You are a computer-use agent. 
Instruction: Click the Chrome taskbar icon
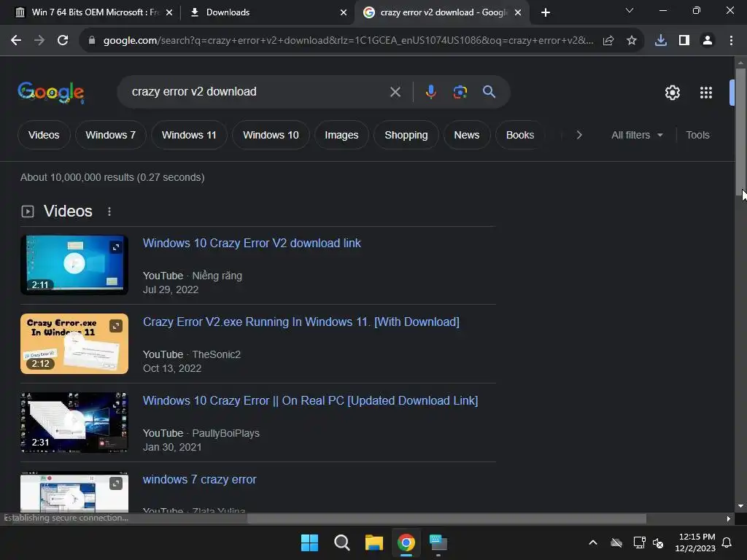click(406, 542)
